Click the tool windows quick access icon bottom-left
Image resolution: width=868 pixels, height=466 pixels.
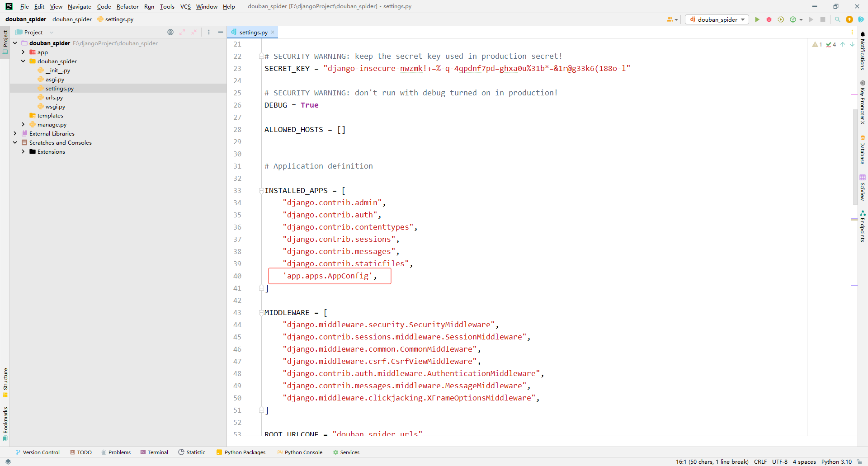click(8, 461)
